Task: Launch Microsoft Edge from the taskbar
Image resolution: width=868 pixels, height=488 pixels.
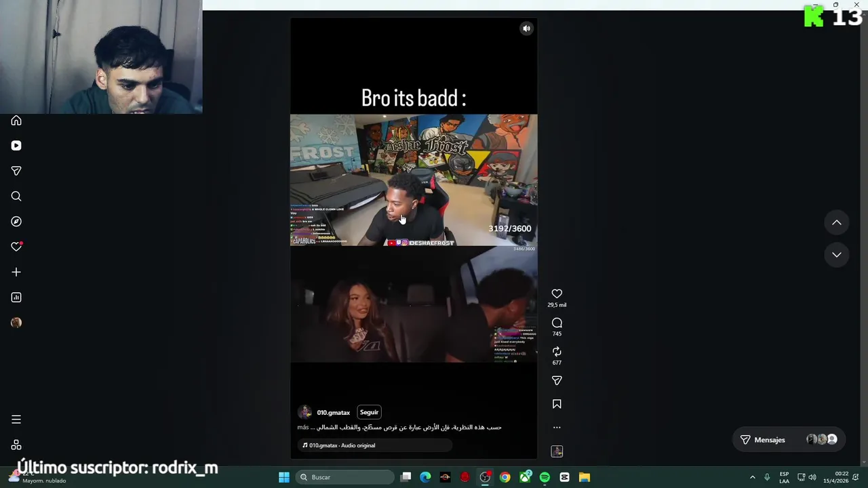Action: pos(425,477)
